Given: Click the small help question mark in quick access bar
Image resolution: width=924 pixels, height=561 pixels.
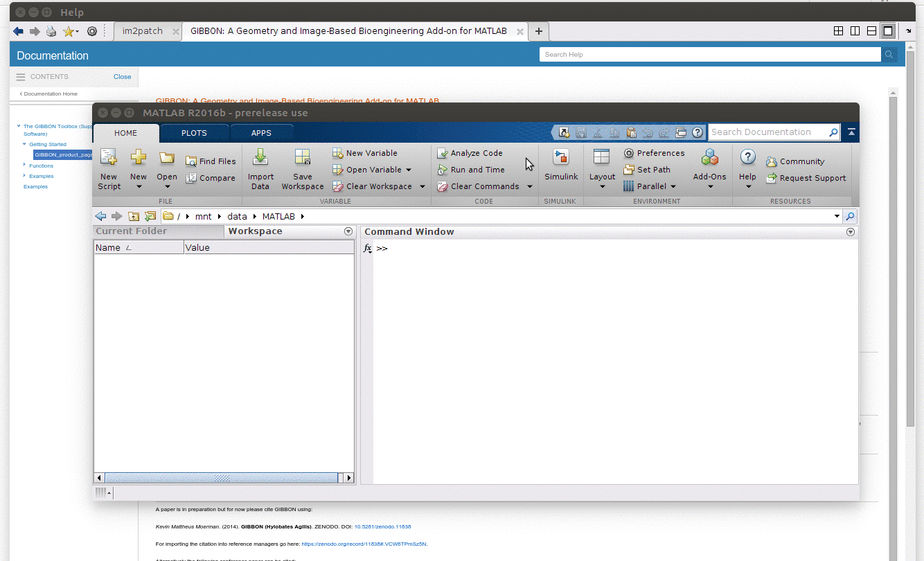Looking at the screenshot, I should 698,132.
